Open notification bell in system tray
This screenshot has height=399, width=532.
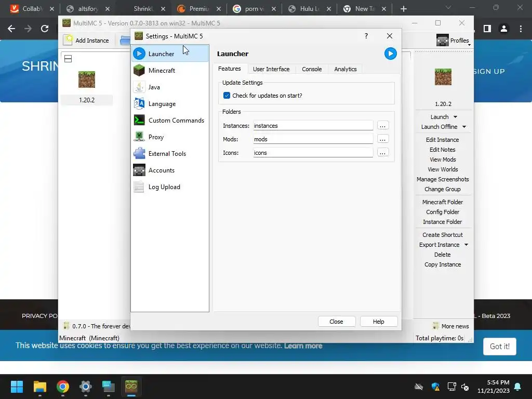tap(518, 387)
